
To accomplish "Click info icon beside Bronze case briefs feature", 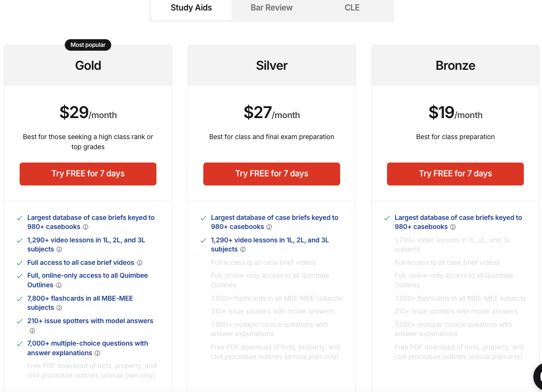I will point(453,227).
